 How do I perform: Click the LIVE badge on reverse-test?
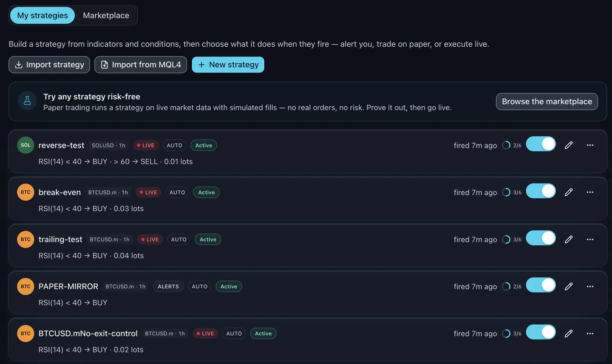146,145
